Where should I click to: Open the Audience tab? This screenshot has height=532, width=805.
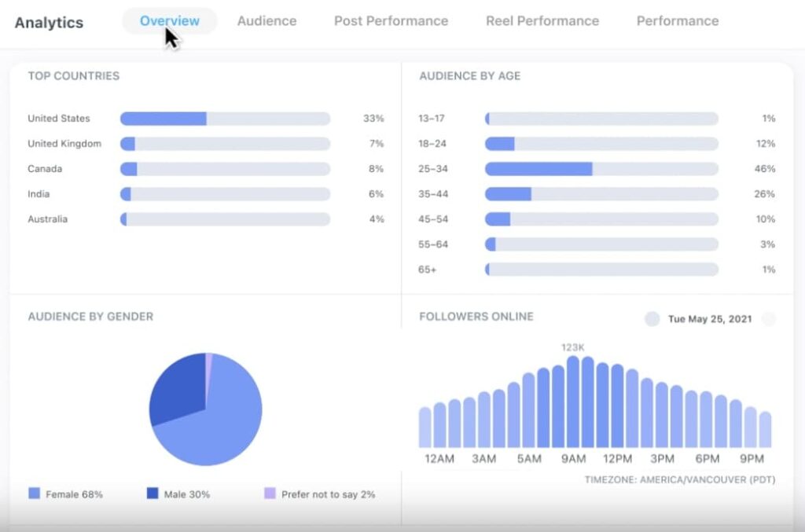266,21
